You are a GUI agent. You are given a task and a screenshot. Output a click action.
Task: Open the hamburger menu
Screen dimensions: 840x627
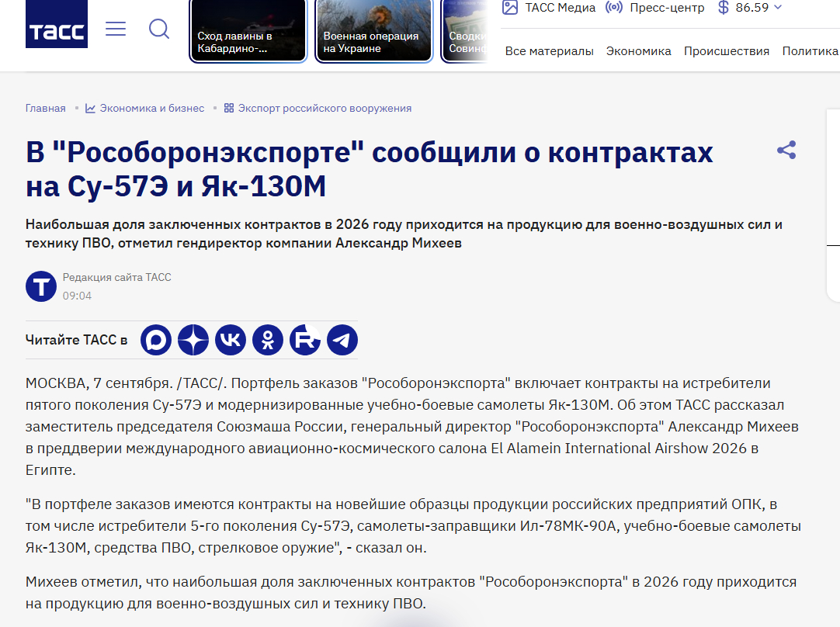click(x=116, y=29)
